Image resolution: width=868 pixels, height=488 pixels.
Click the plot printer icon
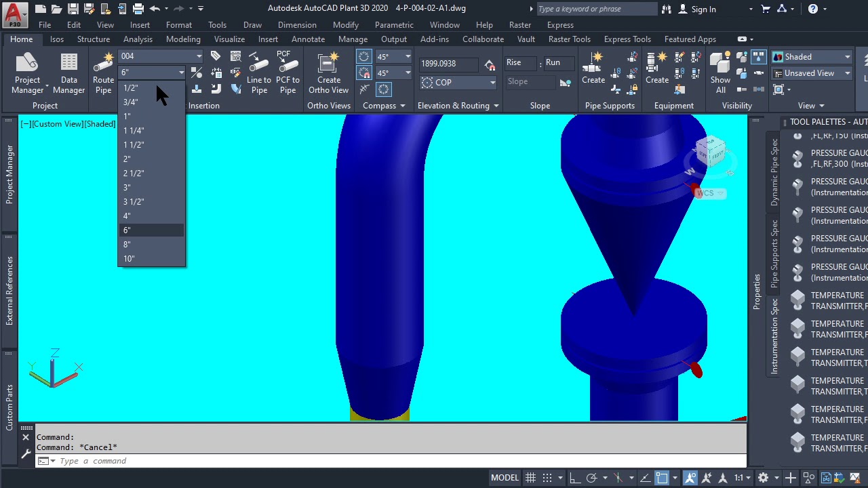point(138,9)
